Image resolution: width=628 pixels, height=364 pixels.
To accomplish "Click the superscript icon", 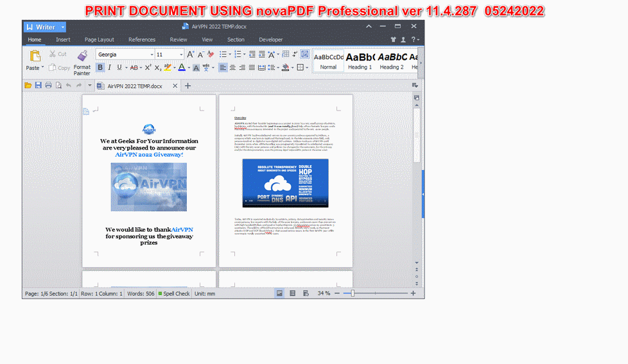I will tap(148, 67).
